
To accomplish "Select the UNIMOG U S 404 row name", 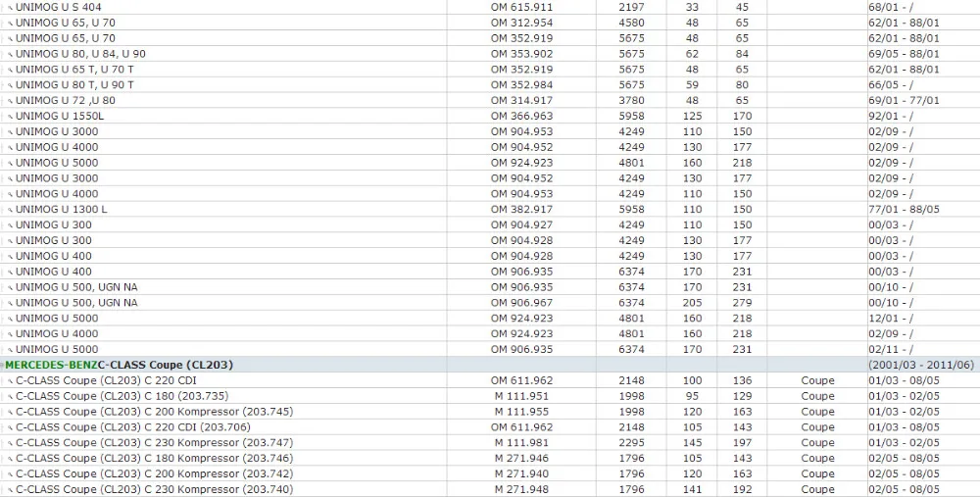I will tap(58, 7).
